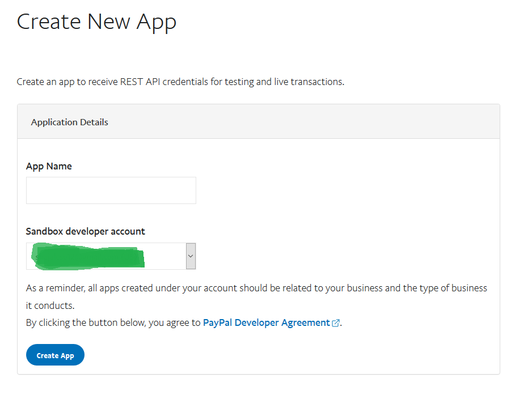Click the App Name text field

(111, 190)
